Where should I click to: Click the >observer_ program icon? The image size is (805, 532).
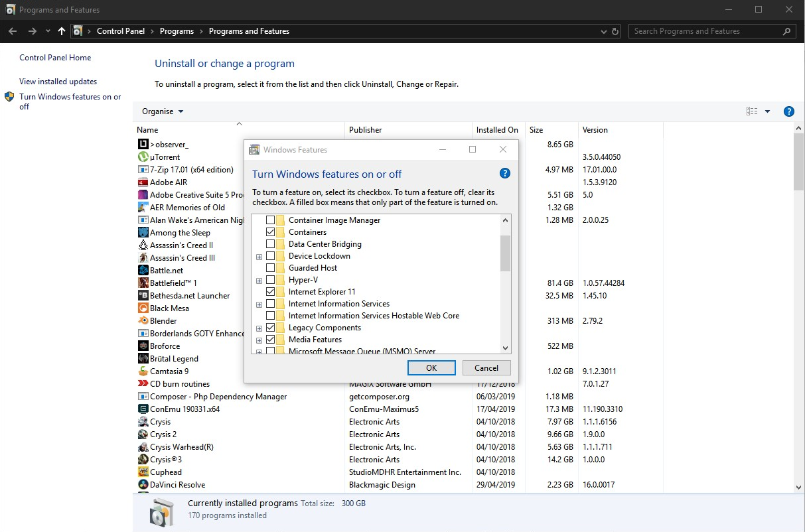coord(143,144)
